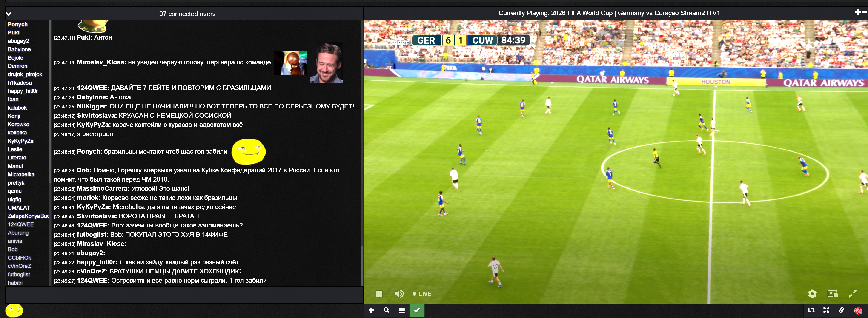The image size is (868, 318).
Task: Select Aburang in the user list
Action: [18, 233]
